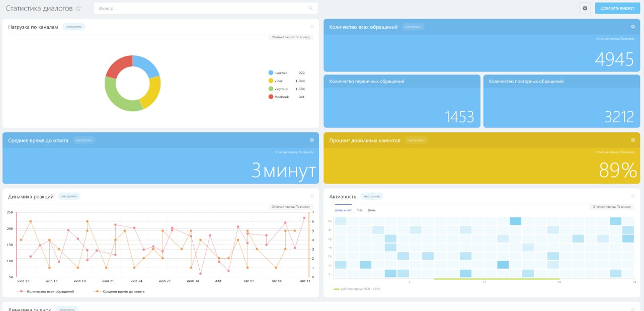644x311 pixels.
Task: Open report period selector on Нагрузка по каналам
Action: [291, 37]
